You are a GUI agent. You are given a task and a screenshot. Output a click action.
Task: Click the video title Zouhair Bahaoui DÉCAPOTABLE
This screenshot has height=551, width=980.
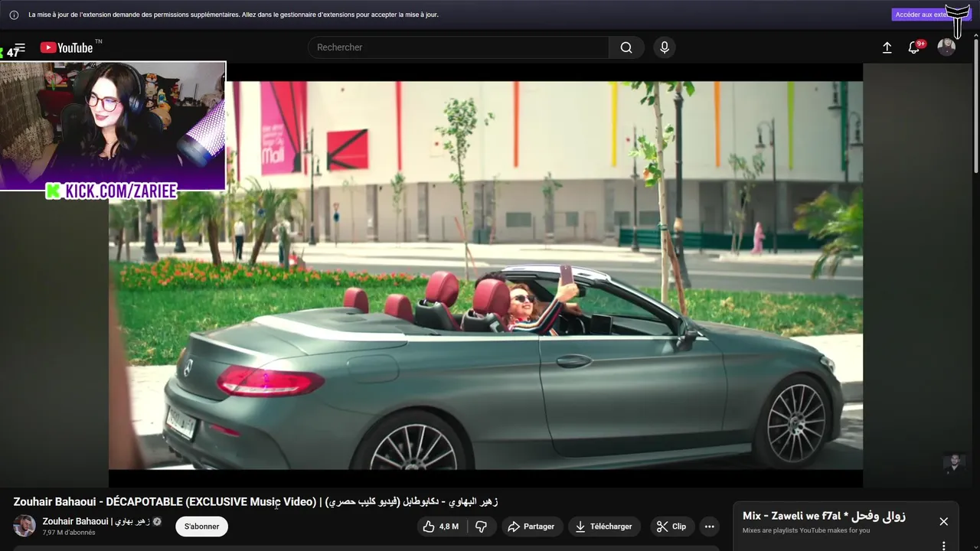point(256,502)
